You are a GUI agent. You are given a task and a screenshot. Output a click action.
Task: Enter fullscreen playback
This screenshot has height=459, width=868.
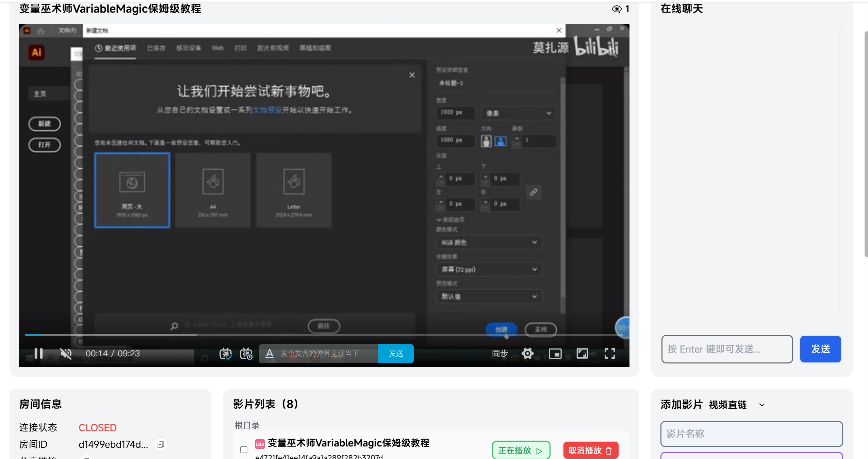610,354
